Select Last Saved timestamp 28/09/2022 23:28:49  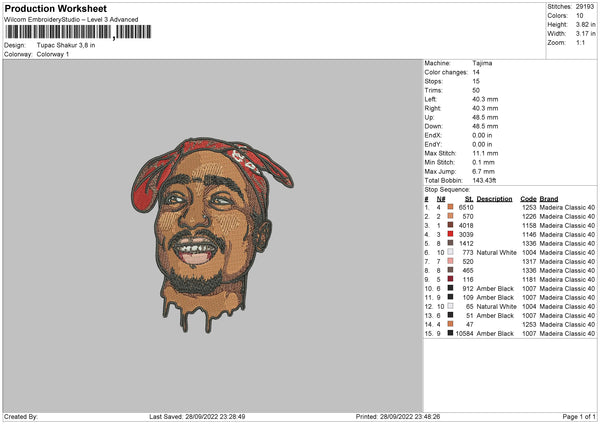click(215, 416)
